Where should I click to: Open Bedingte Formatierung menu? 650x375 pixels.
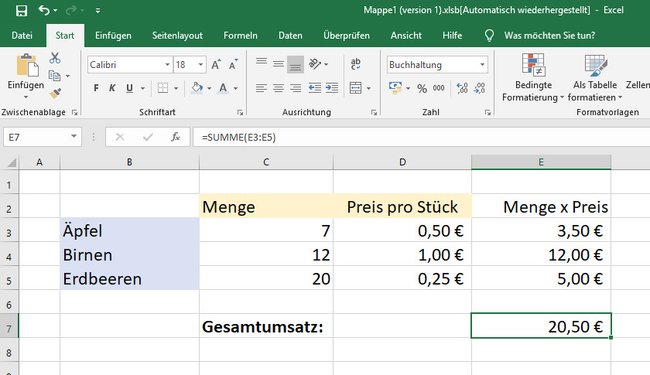[x=533, y=78]
